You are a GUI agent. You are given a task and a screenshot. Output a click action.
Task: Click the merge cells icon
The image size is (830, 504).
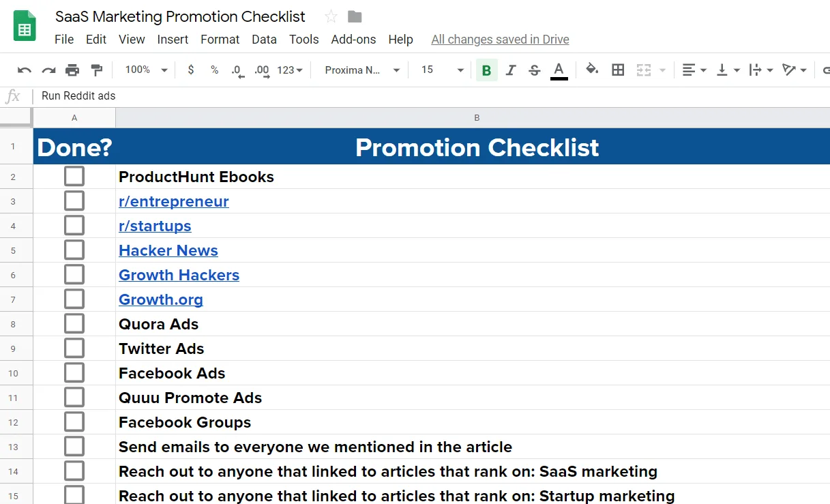(x=644, y=70)
